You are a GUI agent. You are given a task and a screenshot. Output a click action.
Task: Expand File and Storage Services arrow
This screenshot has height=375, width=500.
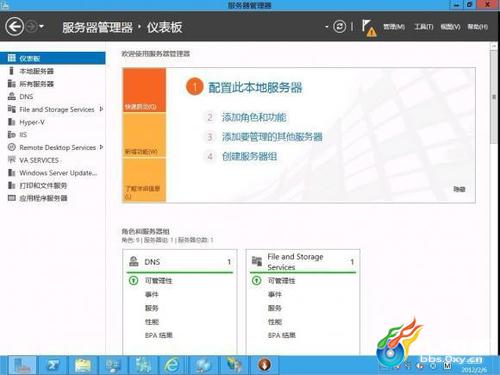pos(101,109)
